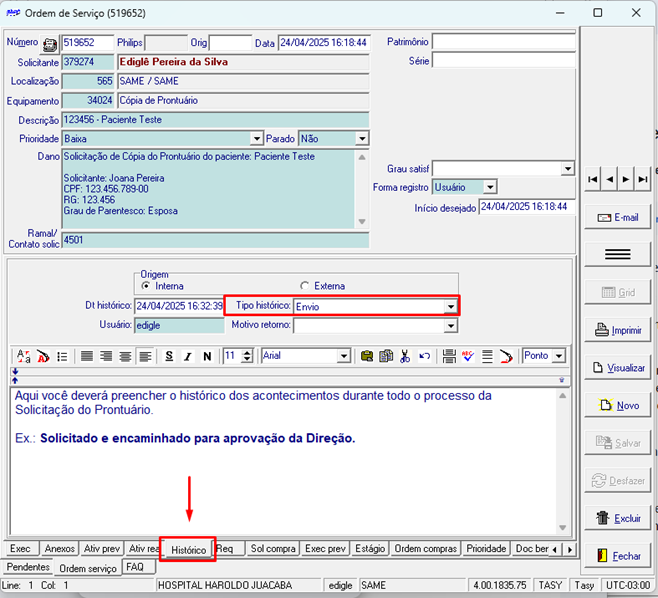
Task: Click the Dano field scrollbar down arrow
Action: coord(362,222)
